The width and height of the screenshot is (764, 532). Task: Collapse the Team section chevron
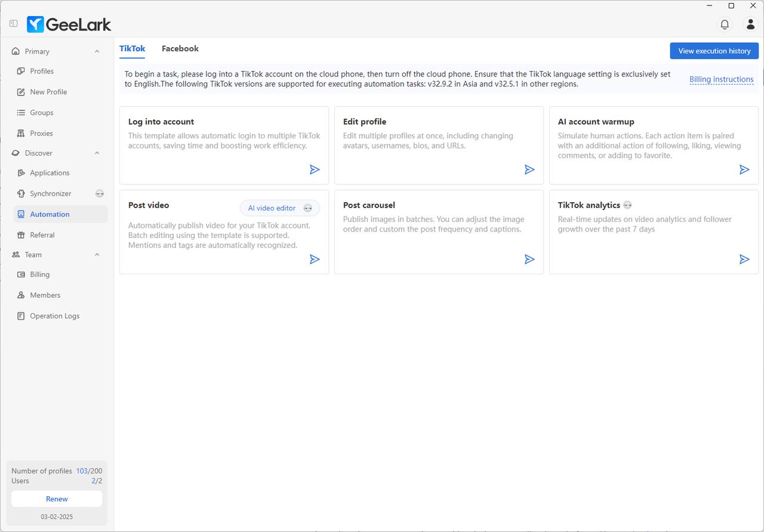(97, 255)
